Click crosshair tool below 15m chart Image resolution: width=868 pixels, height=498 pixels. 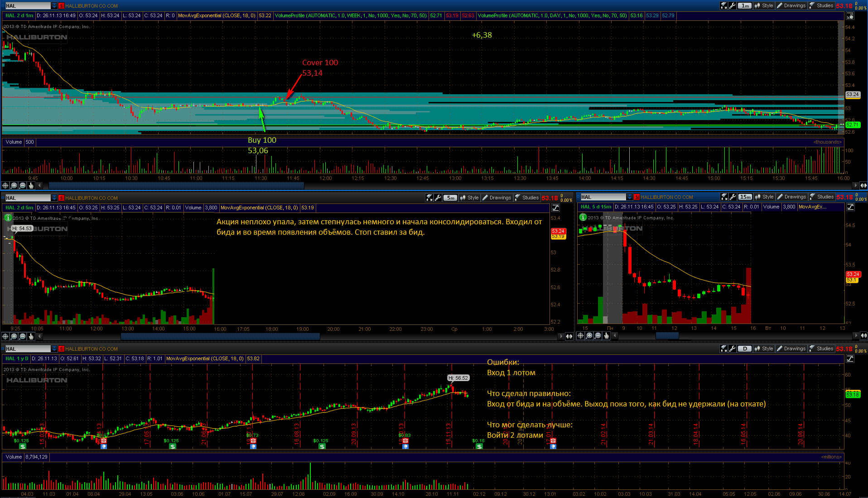(581, 336)
